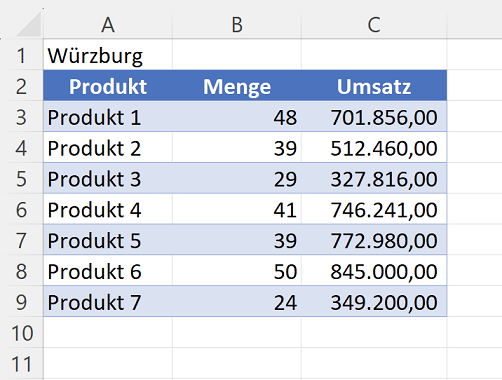Select row 2 header
Screen dimensions: 502x380
(21, 86)
